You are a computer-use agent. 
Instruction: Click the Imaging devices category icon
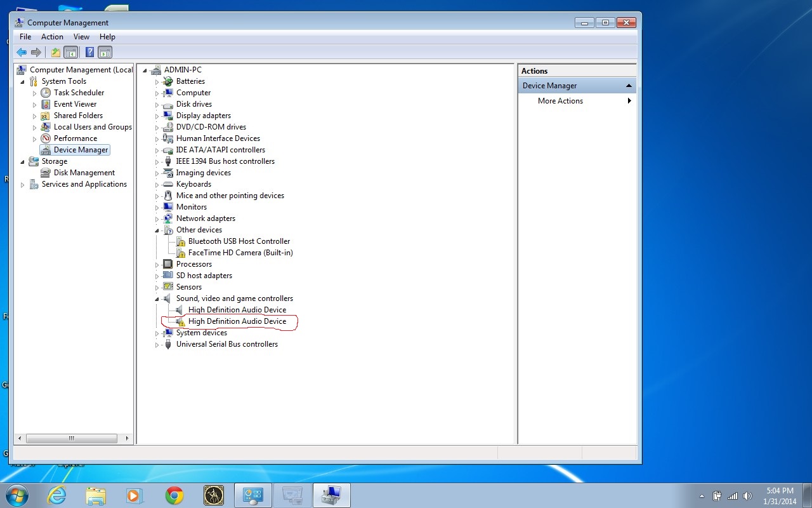pyautogui.click(x=167, y=173)
